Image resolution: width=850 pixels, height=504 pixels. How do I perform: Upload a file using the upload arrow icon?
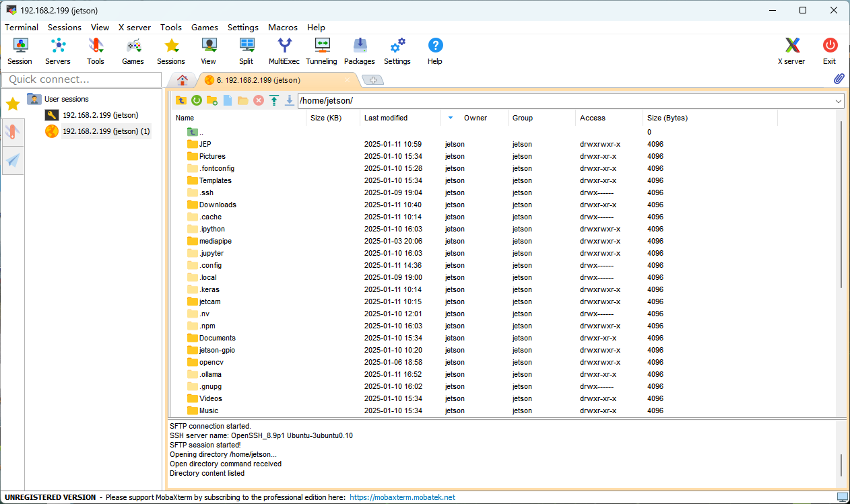click(273, 100)
